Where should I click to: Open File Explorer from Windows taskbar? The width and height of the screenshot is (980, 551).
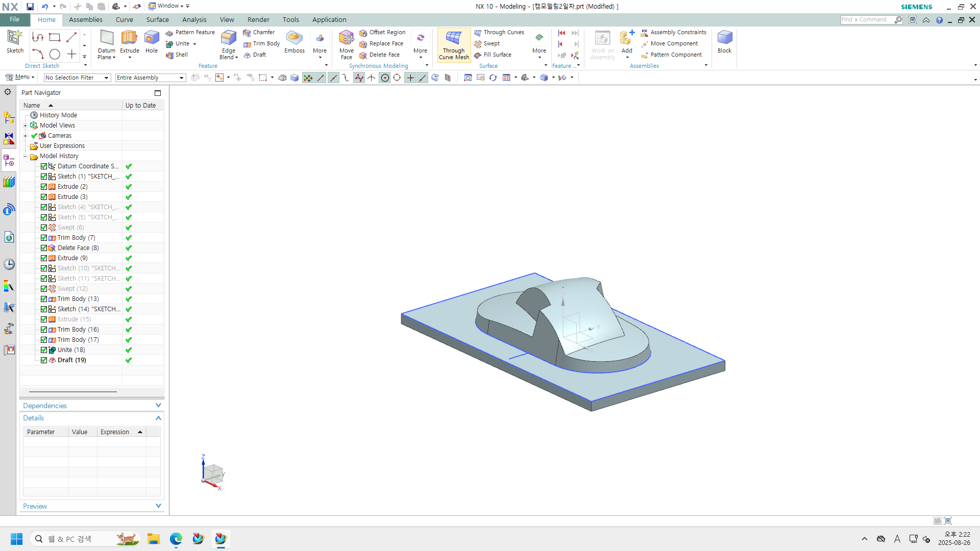point(153,539)
